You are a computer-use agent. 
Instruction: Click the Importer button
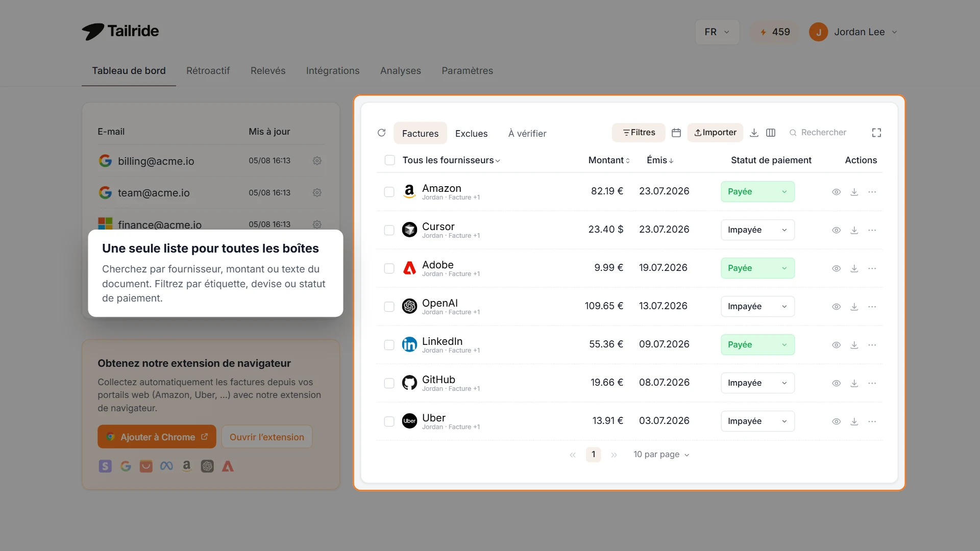pyautogui.click(x=715, y=133)
